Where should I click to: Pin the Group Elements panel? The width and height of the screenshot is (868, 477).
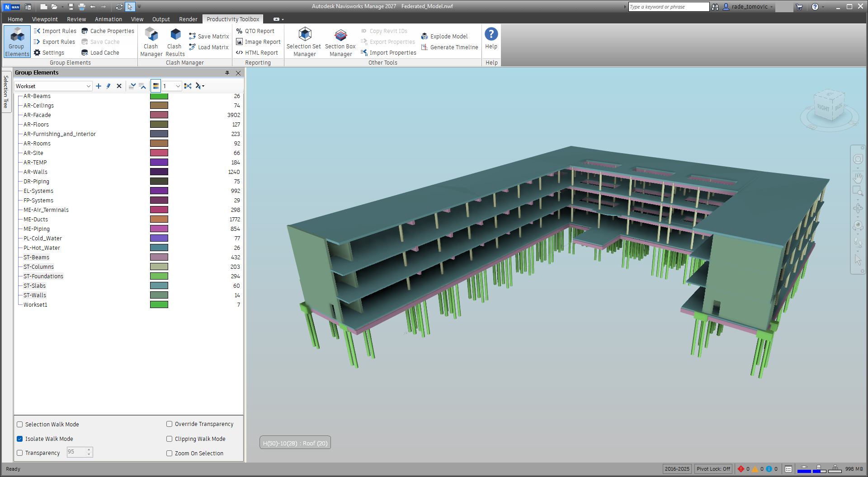[x=227, y=73]
